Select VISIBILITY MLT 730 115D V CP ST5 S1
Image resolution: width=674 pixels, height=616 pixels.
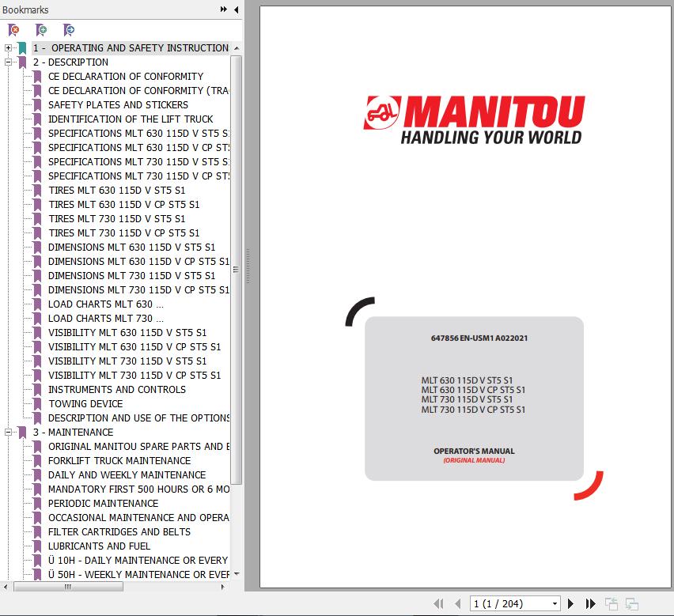click(x=134, y=375)
